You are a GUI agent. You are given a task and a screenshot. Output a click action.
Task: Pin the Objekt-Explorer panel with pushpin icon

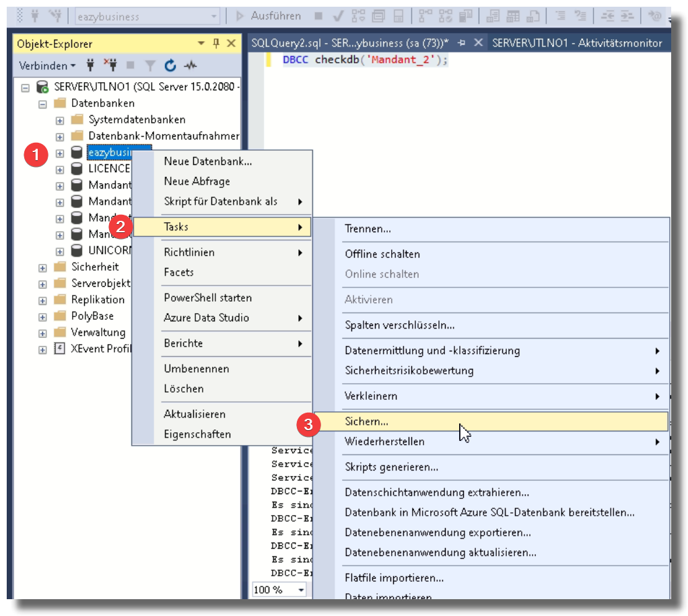(216, 44)
